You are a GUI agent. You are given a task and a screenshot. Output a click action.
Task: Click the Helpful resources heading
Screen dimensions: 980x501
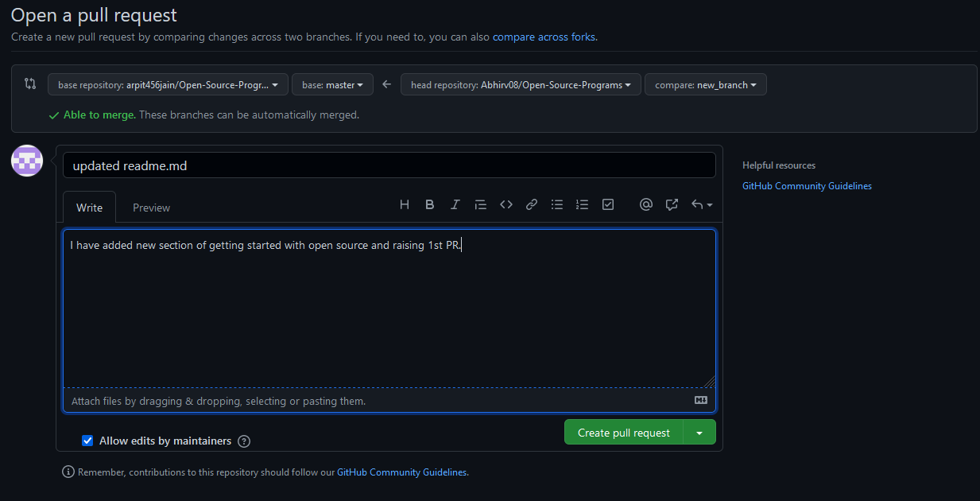[x=779, y=165]
